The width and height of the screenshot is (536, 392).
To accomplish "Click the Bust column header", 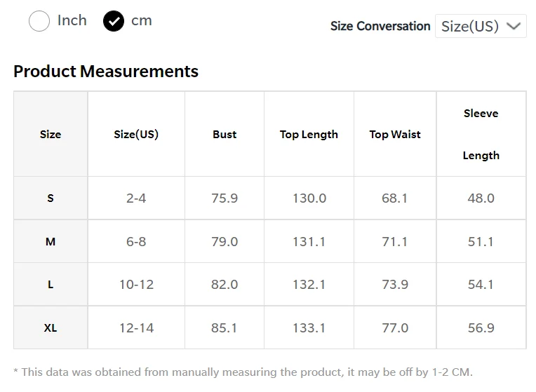I will tap(225, 134).
